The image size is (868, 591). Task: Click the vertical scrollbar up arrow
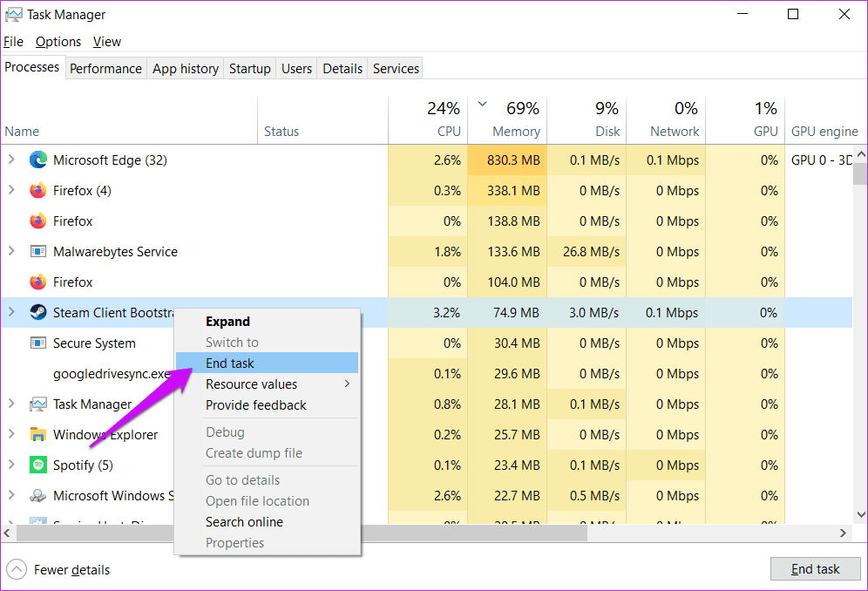click(861, 154)
